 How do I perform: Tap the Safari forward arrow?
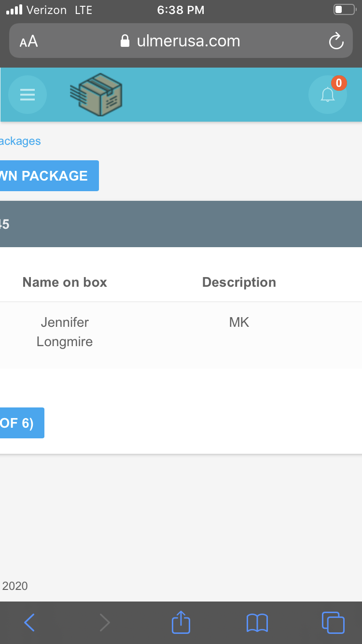click(x=104, y=622)
